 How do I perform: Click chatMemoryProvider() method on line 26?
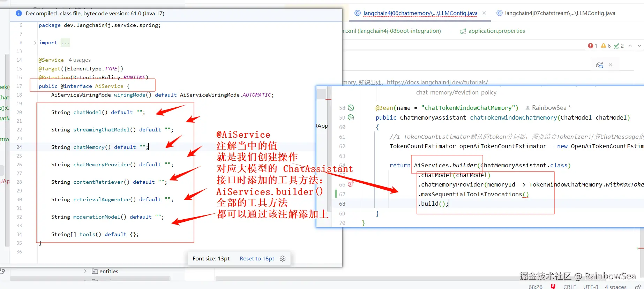[105, 165]
